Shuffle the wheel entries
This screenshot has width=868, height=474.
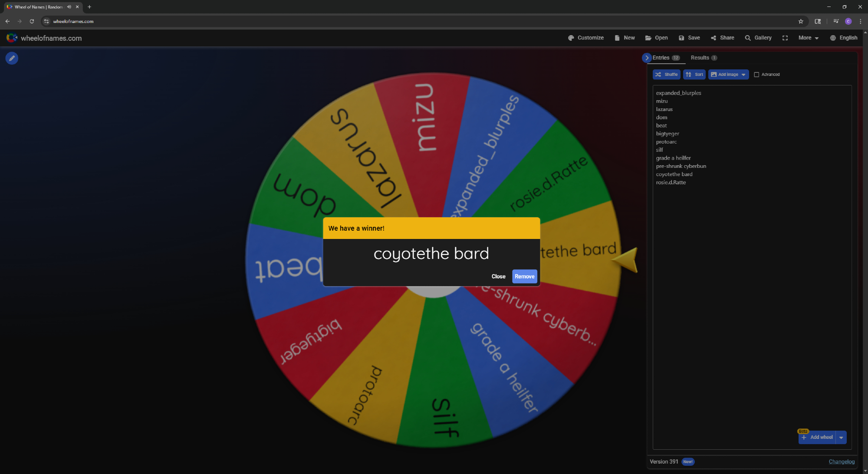click(x=666, y=75)
